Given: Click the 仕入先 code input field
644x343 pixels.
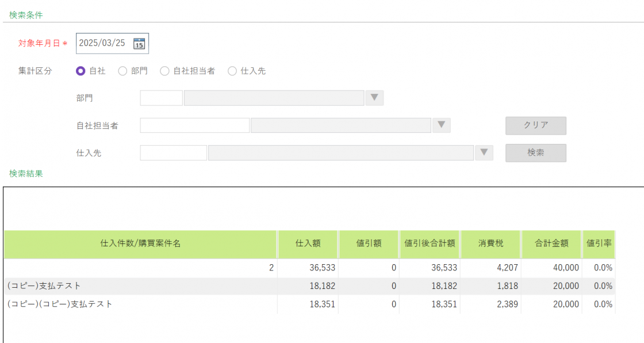Looking at the screenshot, I should [x=173, y=153].
